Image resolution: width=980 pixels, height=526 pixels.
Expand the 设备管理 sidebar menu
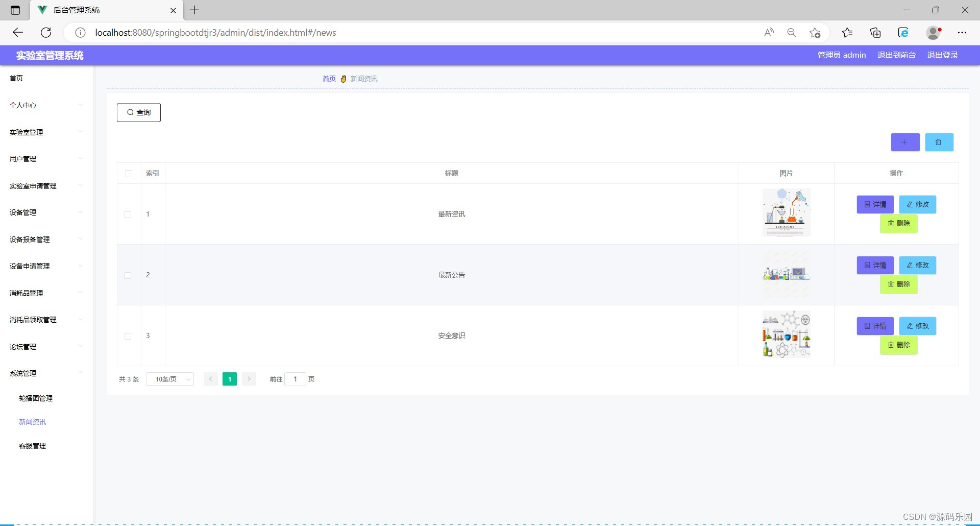coord(44,212)
